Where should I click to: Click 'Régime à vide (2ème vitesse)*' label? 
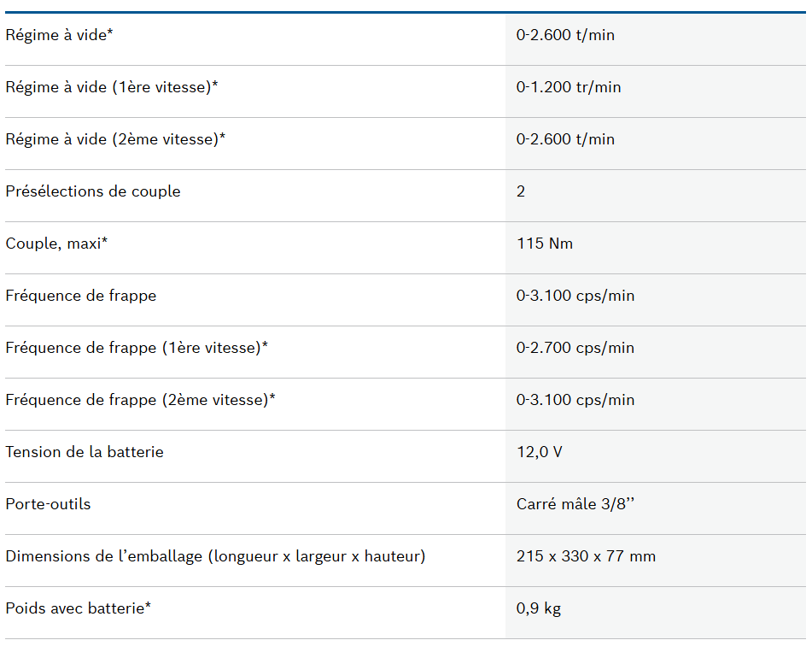[115, 139]
